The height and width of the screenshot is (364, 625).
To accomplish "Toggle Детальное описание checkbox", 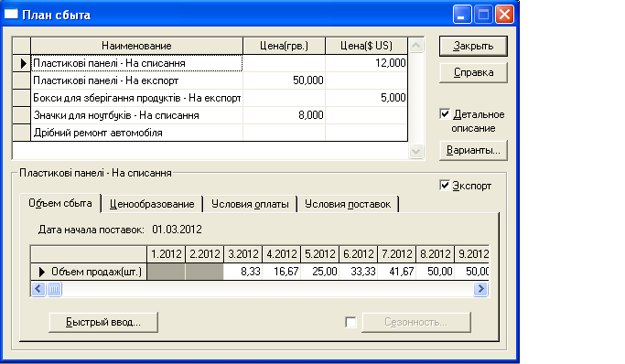I will point(445,114).
